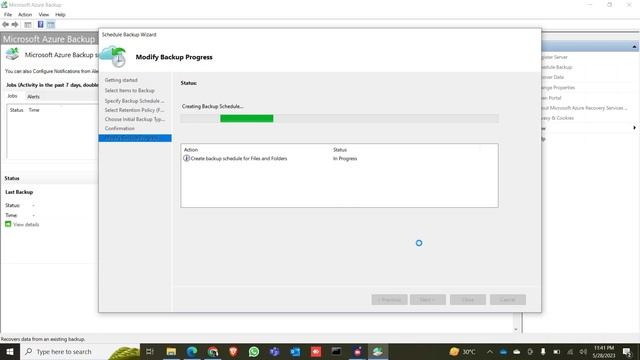This screenshot has width=640, height=360.
Task: Open the View menu
Action: point(44,14)
